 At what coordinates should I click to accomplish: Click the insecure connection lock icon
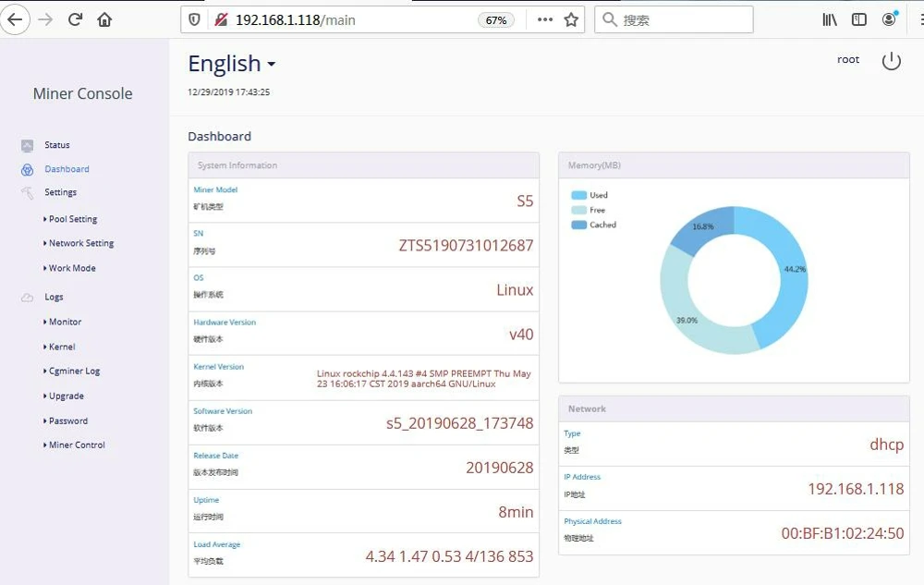point(221,20)
